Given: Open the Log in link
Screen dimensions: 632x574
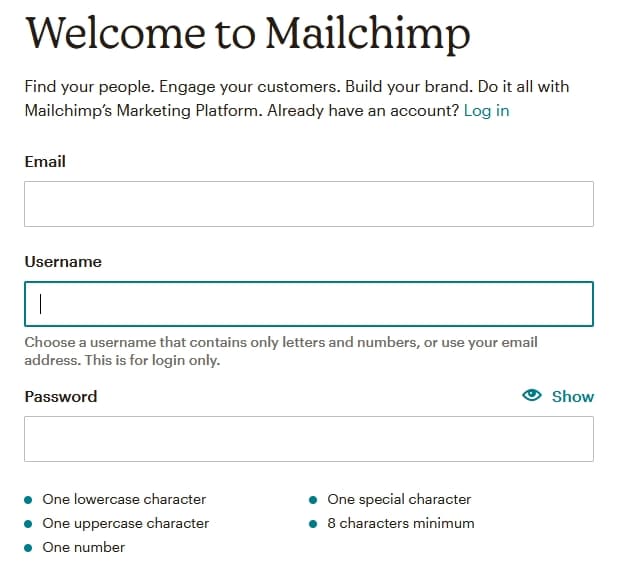Looking at the screenshot, I should (x=486, y=110).
